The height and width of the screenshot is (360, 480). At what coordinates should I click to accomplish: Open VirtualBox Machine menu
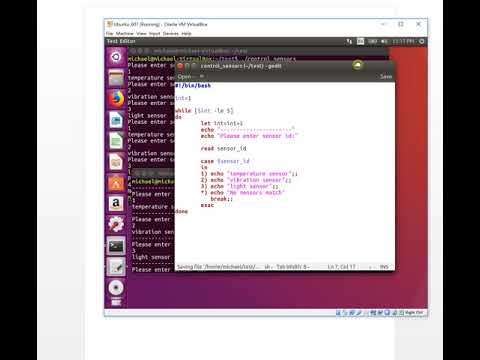(124, 33)
